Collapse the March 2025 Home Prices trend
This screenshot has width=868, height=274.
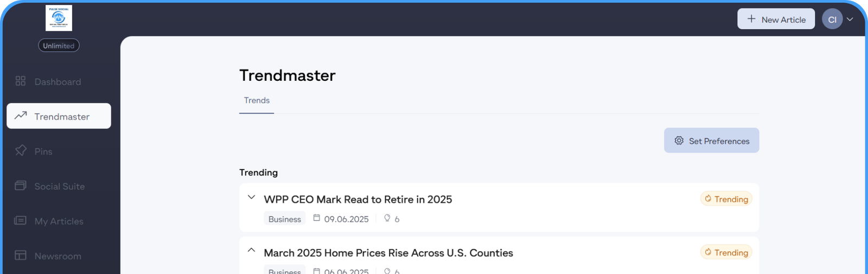pyautogui.click(x=251, y=250)
